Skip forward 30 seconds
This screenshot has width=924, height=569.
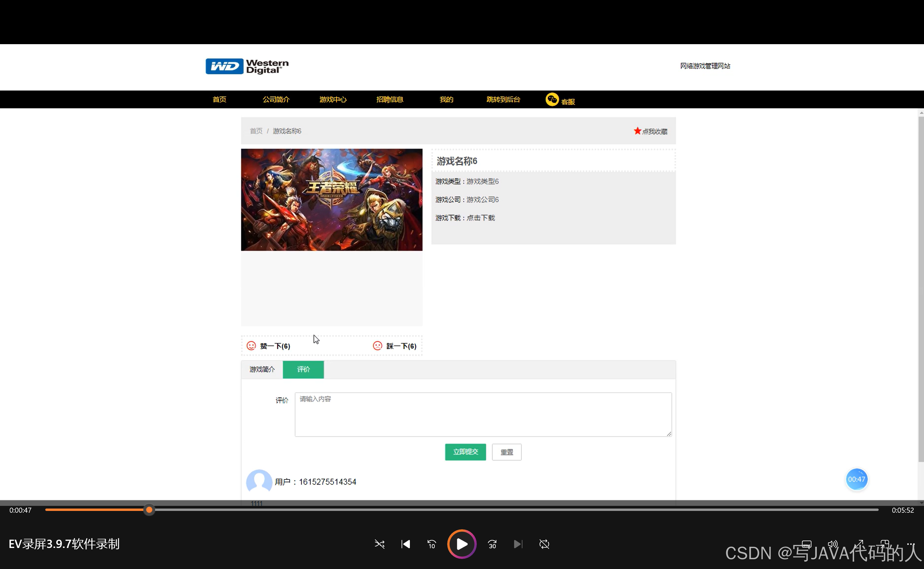point(492,544)
